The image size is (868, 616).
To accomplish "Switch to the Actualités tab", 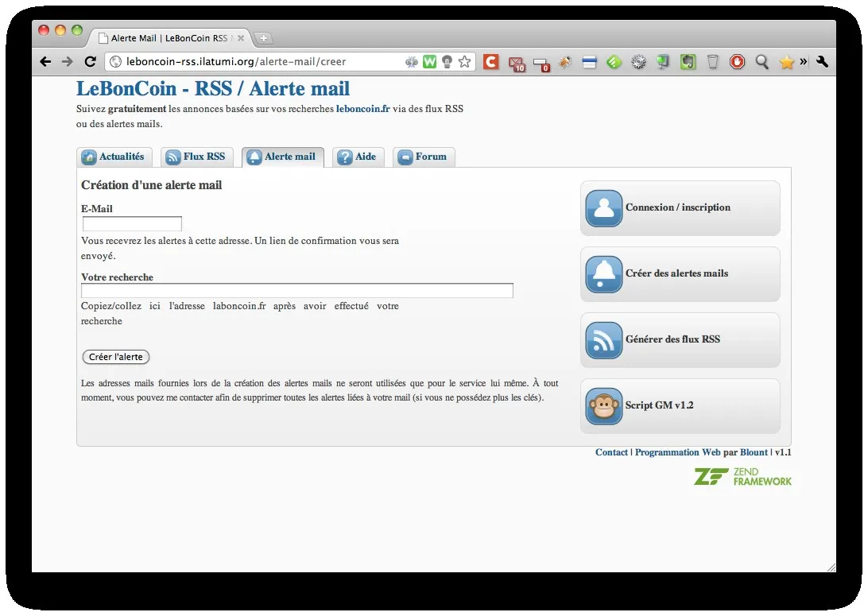I will [114, 157].
